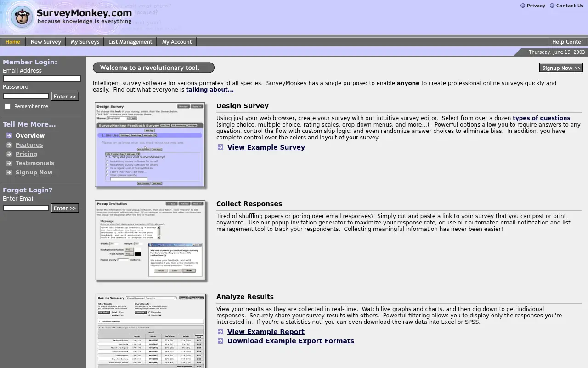The height and width of the screenshot is (368, 588).
Task: Focus the Forgot Login email field
Action: point(26,208)
